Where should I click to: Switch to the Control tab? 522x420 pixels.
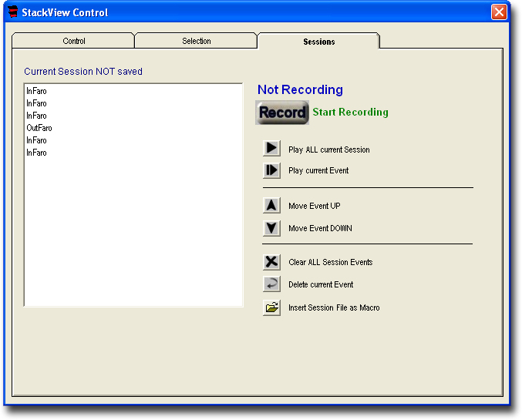point(73,41)
